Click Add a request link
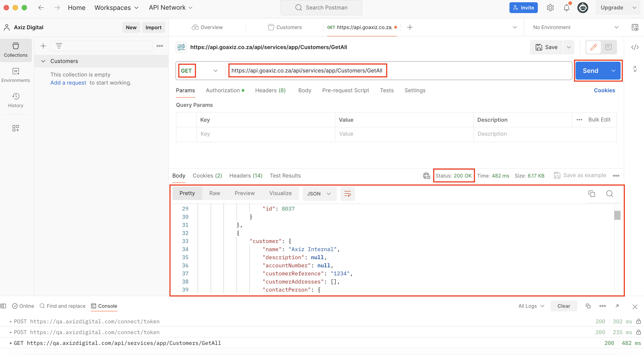 coord(68,83)
